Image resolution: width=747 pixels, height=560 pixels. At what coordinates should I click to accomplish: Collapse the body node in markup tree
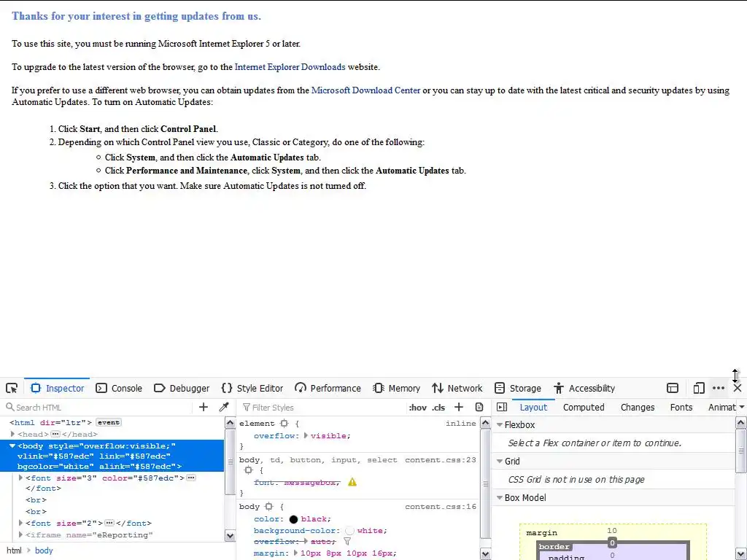[13, 446]
